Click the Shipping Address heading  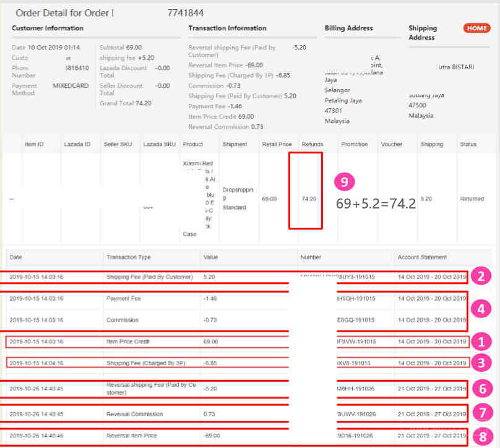click(x=423, y=33)
